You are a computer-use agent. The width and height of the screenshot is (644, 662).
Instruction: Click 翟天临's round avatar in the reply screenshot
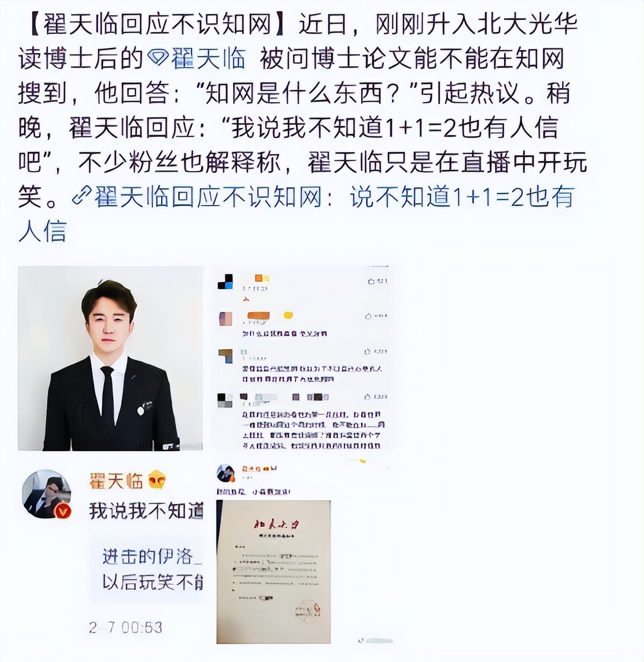point(46,494)
